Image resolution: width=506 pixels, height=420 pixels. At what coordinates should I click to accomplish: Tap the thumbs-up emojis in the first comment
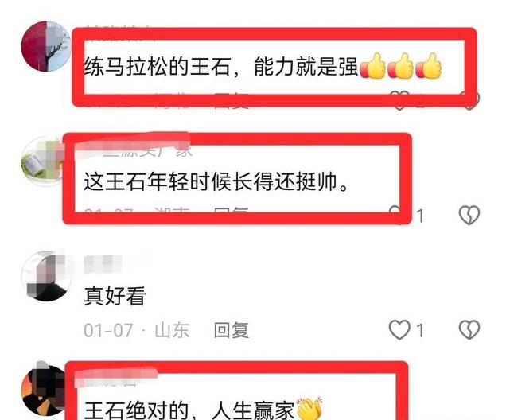pyautogui.click(x=400, y=66)
